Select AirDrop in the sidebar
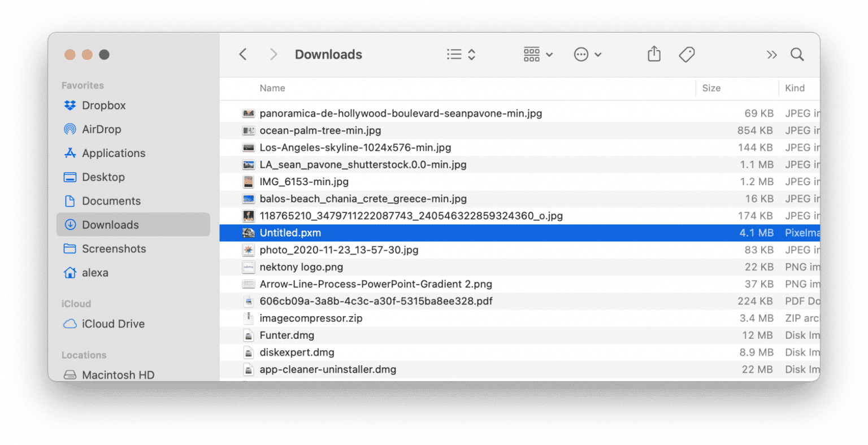Viewport: 868px width, 445px height. tap(101, 129)
